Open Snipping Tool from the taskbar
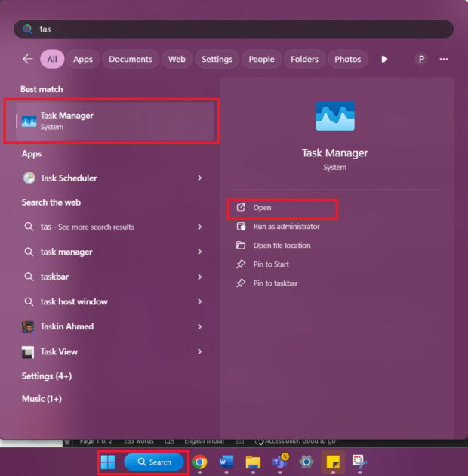The width and height of the screenshot is (468, 476). pos(359,462)
